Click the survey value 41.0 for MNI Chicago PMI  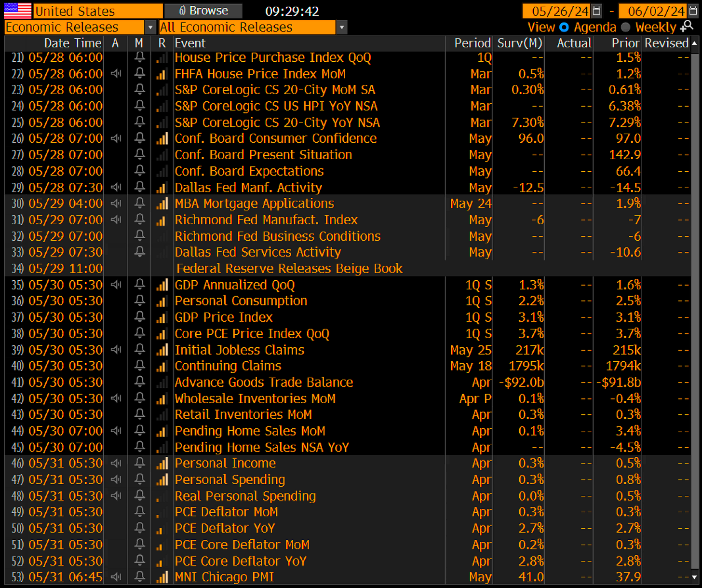pos(531,577)
